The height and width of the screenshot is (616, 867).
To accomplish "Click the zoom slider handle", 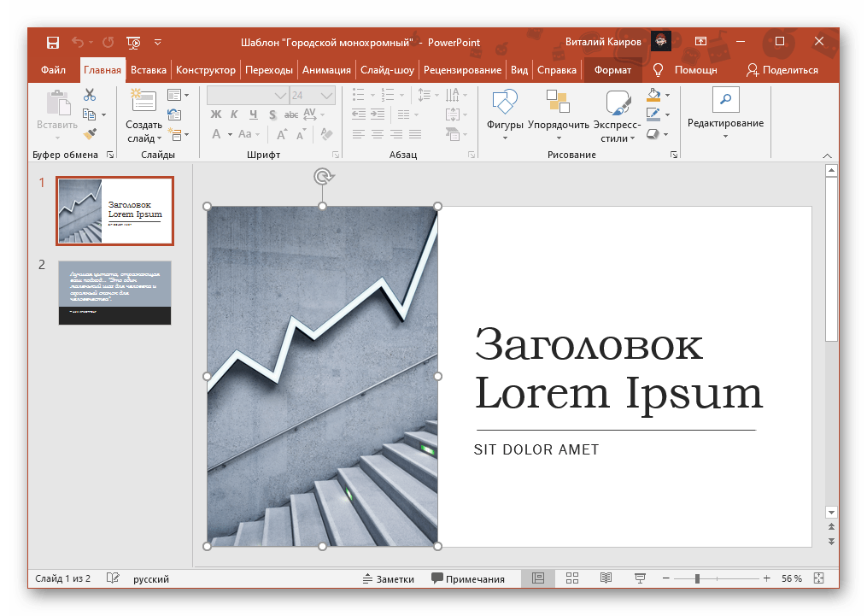I will 697,578.
